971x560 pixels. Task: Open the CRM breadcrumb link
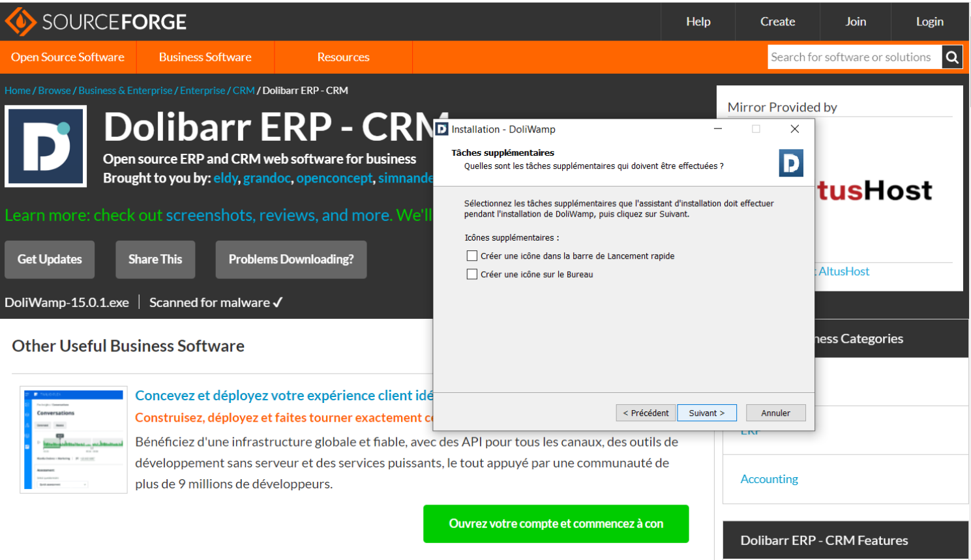pyautogui.click(x=243, y=91)
